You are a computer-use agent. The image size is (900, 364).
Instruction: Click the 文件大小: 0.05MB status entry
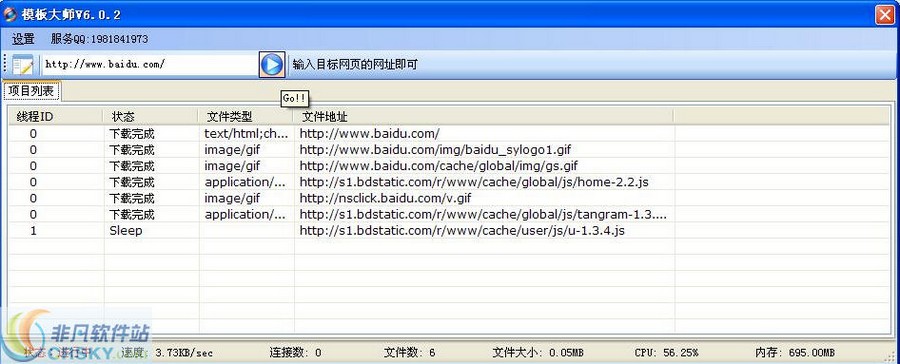click(538, 352)
